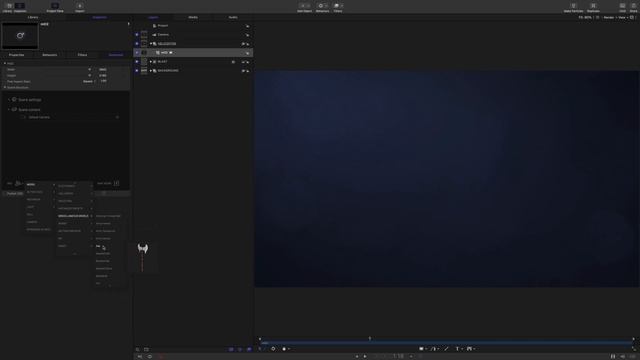640x360 pixels.
Task: Switch to the Layers tab
Action: tap(153, 18)
